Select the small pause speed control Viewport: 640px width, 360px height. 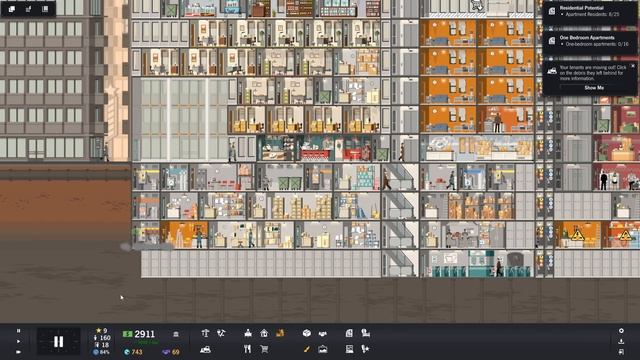tap(18, 331)
